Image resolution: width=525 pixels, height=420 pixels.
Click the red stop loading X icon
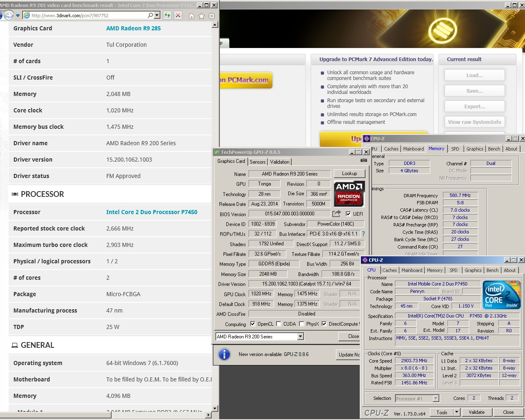[x=178, y=16]
